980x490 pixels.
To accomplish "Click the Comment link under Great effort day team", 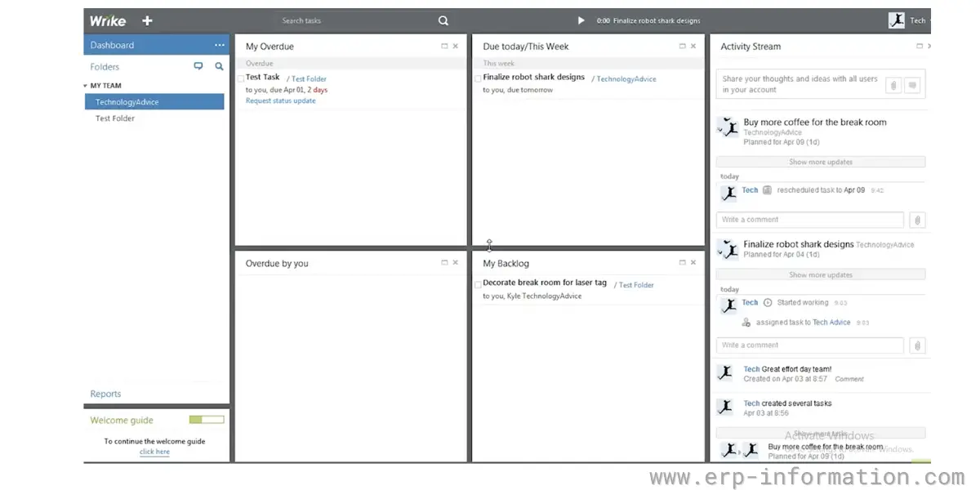I will click(x=849, y=379).
